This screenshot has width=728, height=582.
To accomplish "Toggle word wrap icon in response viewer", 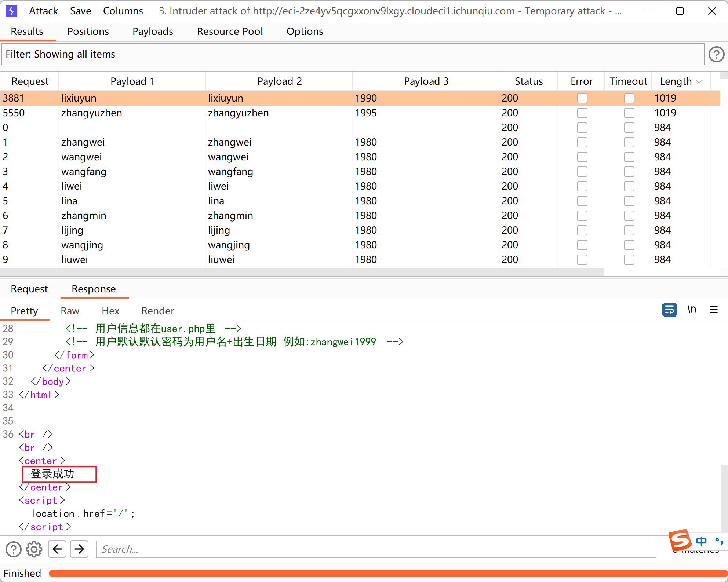I will (x=669, y=310).
